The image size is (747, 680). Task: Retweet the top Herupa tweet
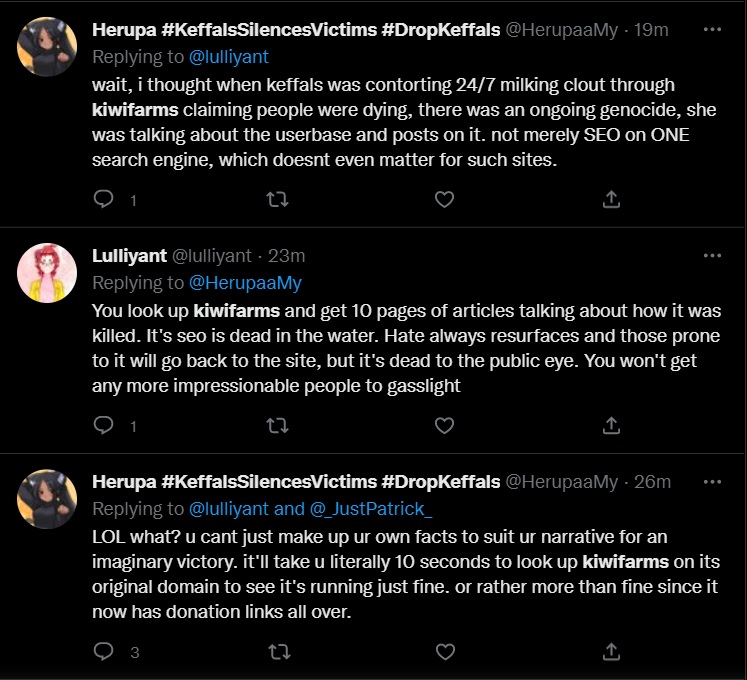279,199
